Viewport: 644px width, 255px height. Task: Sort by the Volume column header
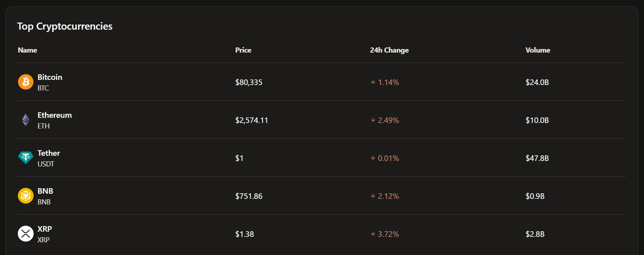538,50
